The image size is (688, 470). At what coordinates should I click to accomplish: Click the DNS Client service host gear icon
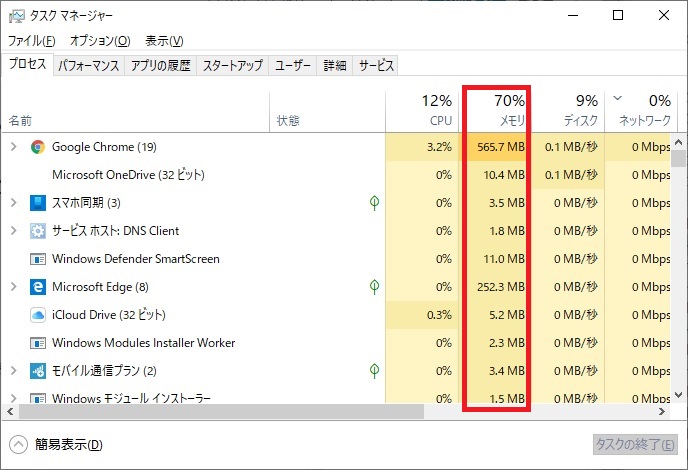click(38, 231)
